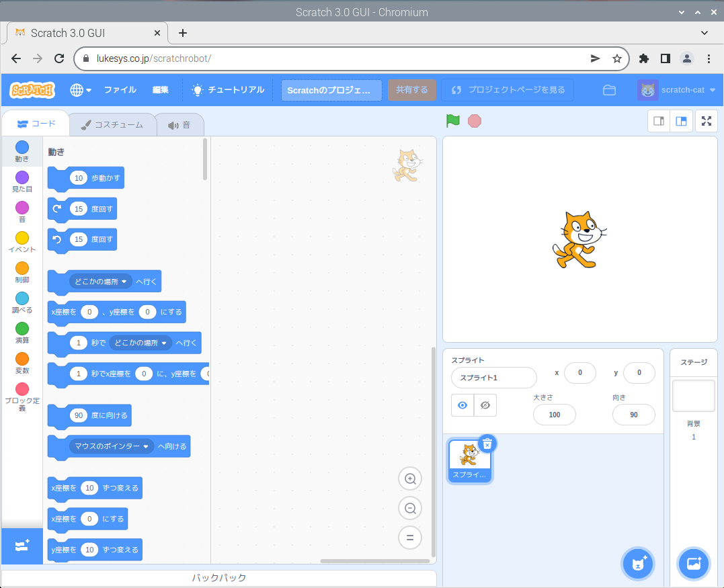Select the 見た目 purple category

click(x=22, y=182)
